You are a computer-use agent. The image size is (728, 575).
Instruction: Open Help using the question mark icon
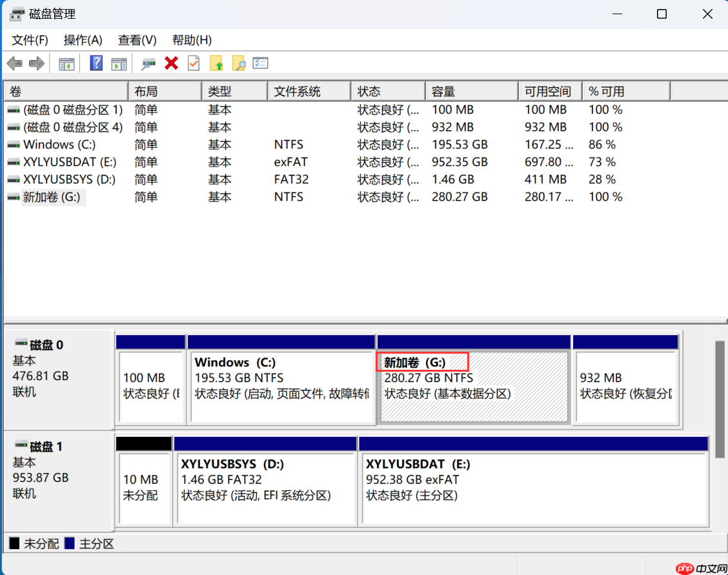coord(95,63)
